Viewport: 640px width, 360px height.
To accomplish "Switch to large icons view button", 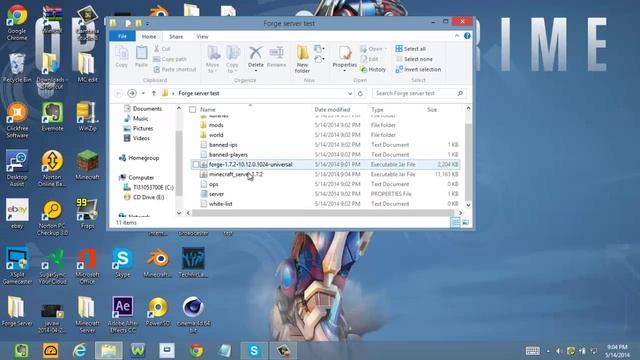I will coord(465,222).
